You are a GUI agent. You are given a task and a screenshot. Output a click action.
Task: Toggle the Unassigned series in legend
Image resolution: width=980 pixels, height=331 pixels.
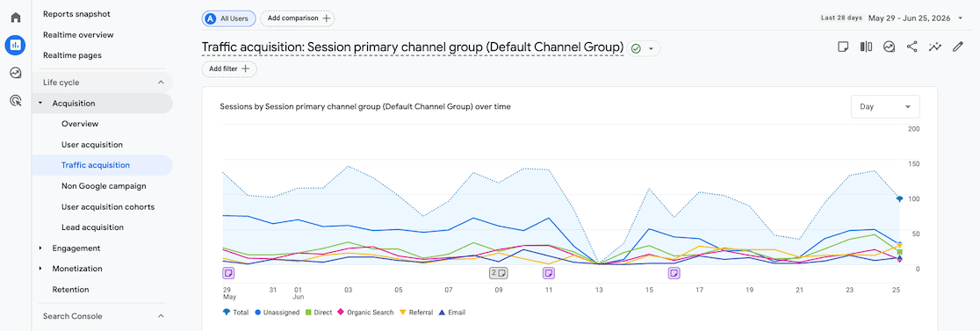click(x=278, y=312)
